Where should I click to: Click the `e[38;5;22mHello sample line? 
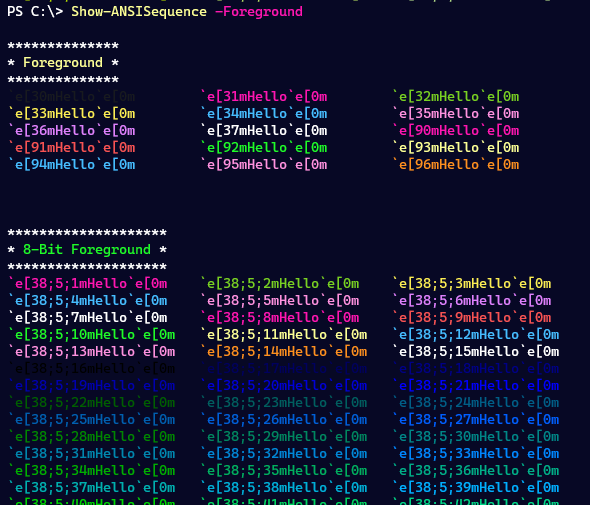(x=91, y=403)
